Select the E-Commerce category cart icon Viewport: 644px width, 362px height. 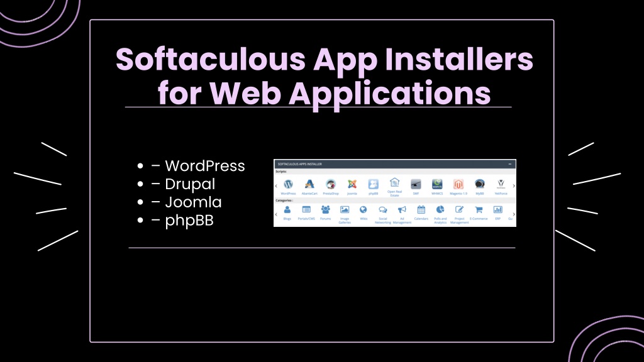click(x=479, y=210)
